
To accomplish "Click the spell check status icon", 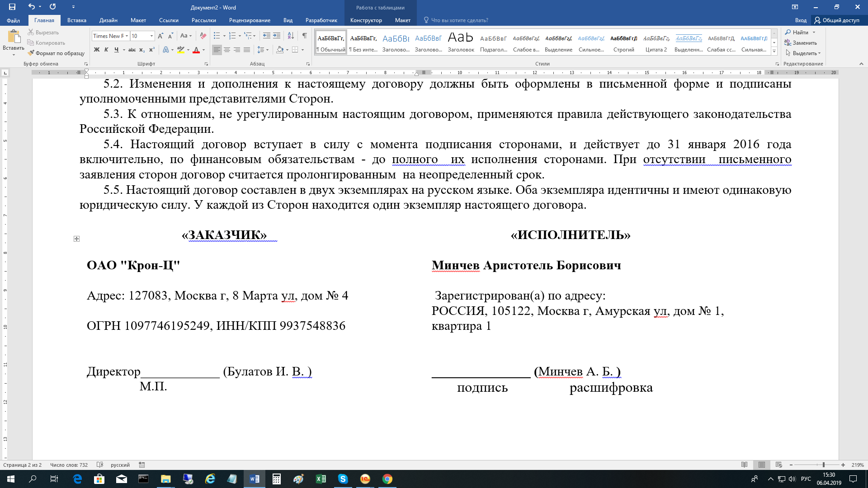I will pyautogui.click(x=100, y=465).
